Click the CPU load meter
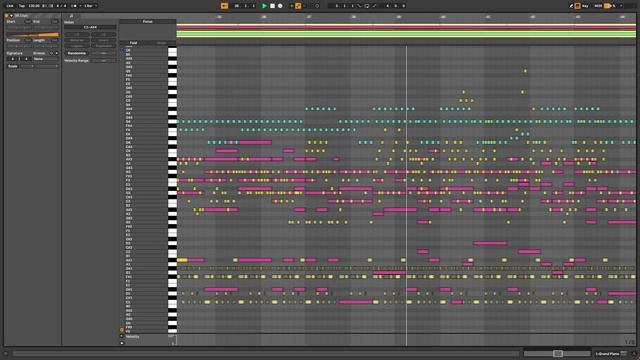Viewport: 640px width, 360px height. point(610,6)
